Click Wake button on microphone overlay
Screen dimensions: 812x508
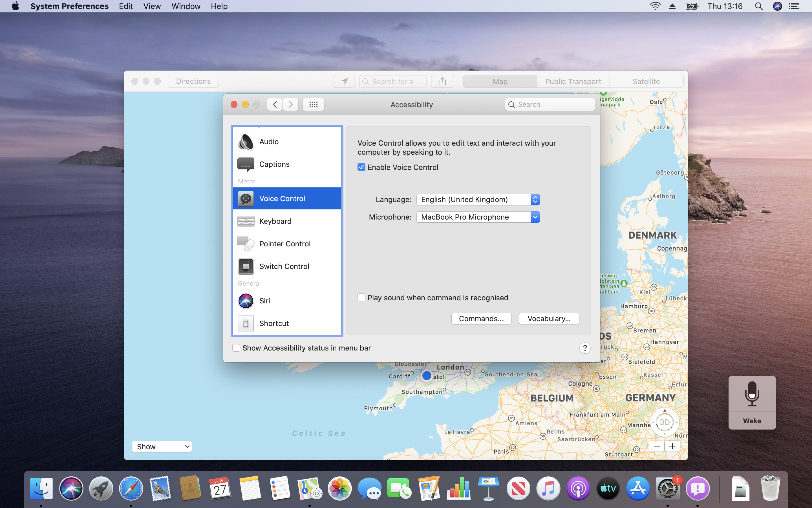click(752, 421)
